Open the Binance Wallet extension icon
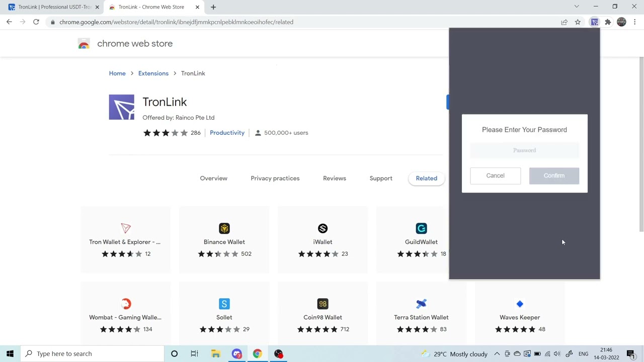This screenshot has width=644, height=362. point(224,228)
